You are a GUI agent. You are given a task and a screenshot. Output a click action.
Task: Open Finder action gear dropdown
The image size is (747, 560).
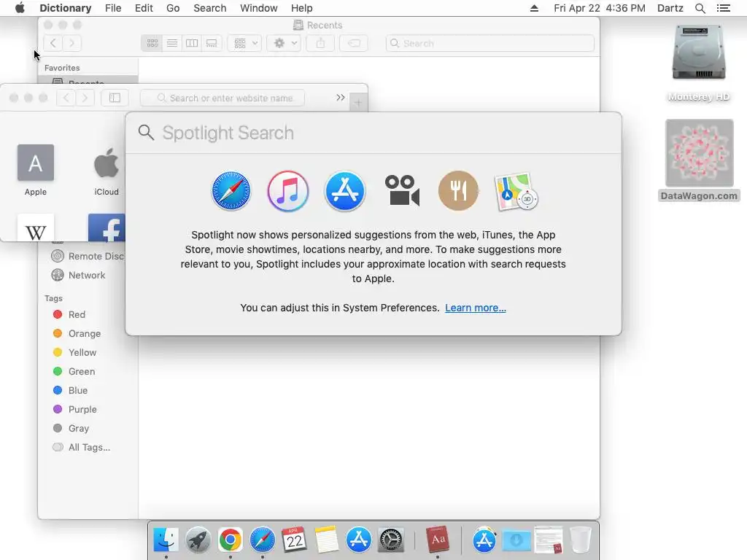[x=284, y=43]
